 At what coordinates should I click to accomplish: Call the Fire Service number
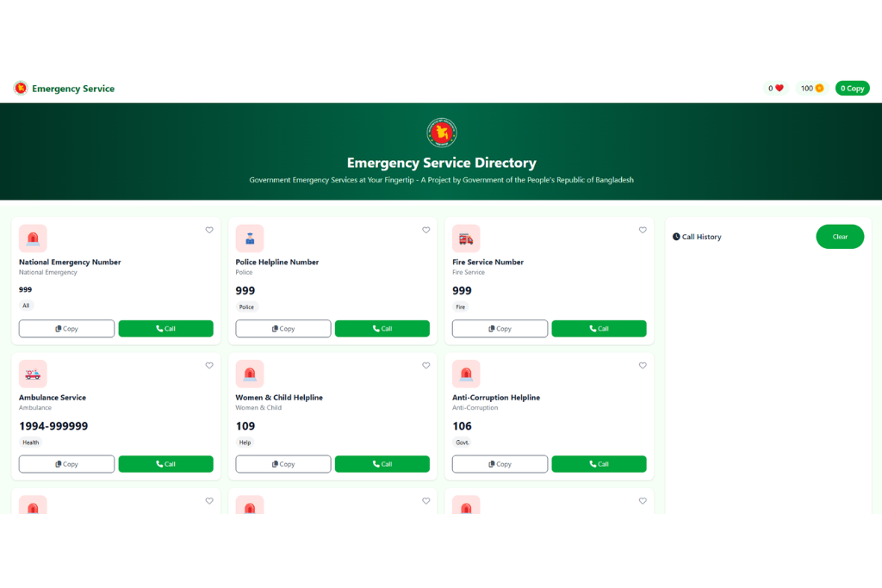pyautogui.click(x=599, y=329)
